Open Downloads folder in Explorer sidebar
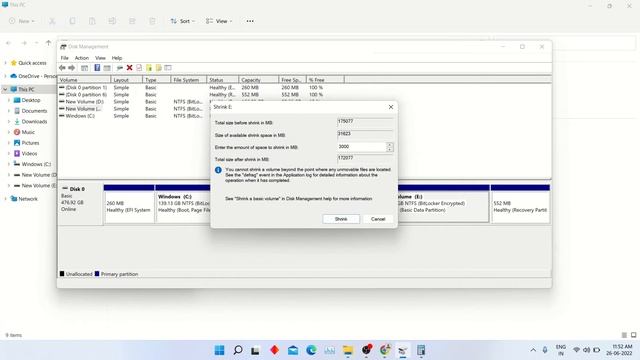This screenshot has width=640, height=360. 34,122
